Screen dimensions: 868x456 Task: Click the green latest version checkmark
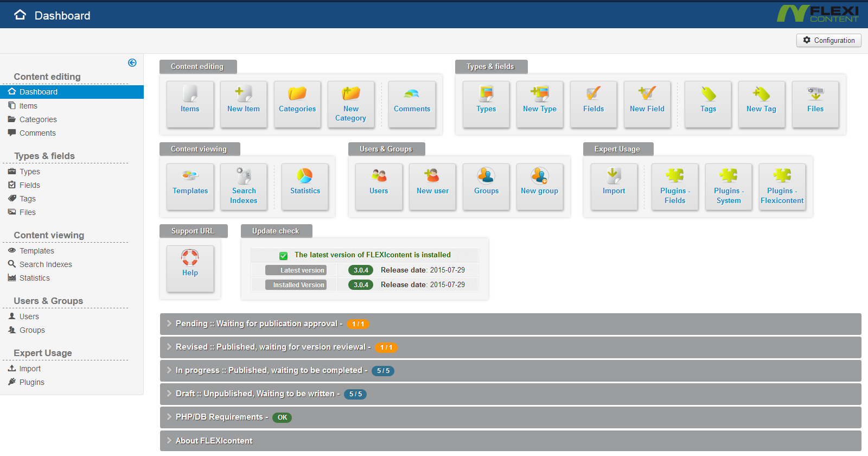click(x=283, y=256)
